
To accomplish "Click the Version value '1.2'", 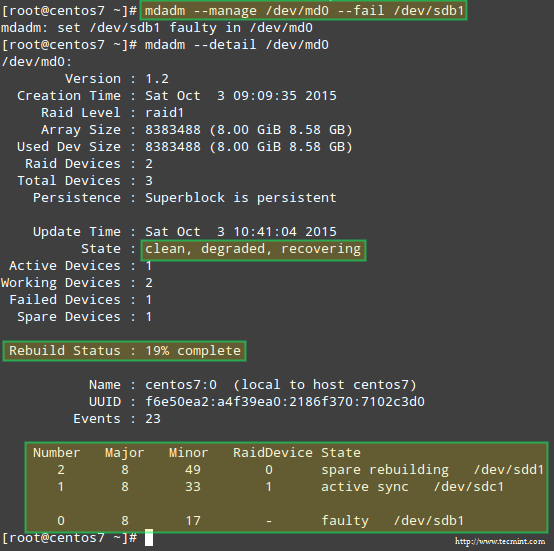I will (x=157, y=79).
